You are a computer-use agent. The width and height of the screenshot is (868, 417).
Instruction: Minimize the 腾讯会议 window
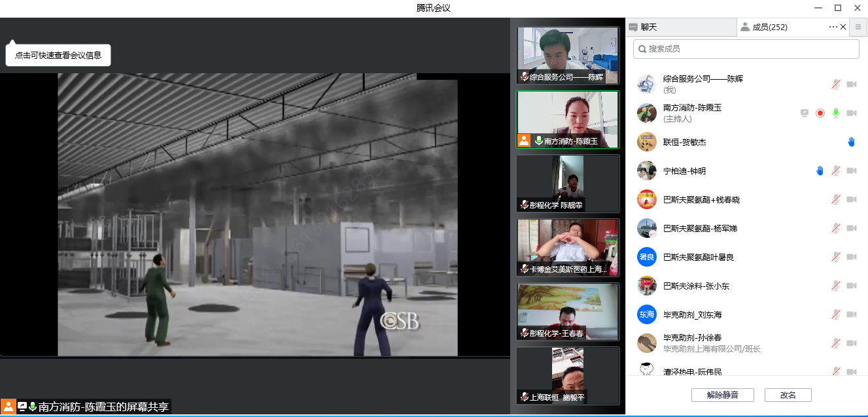818,8
